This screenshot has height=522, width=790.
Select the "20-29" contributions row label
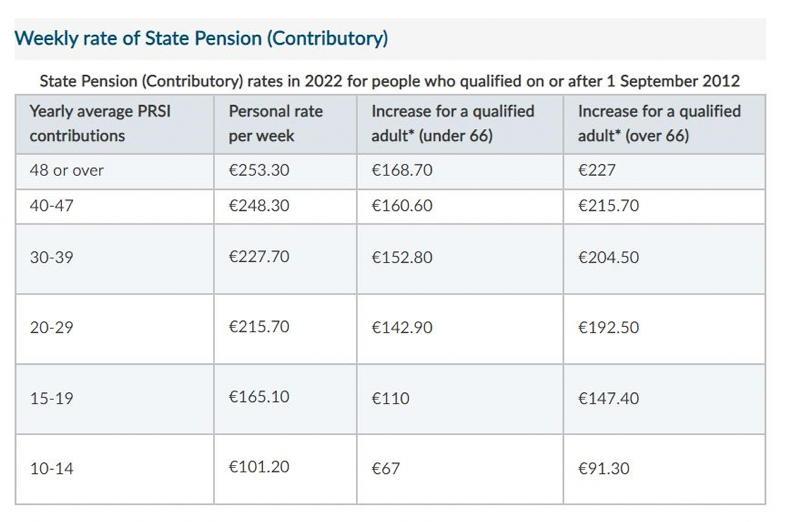click(x=52, y=328)
